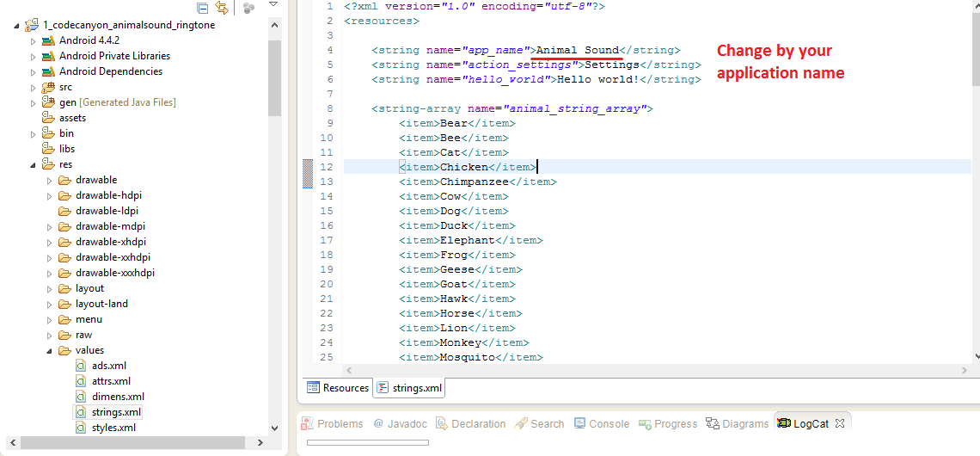This screenshot has height=456, width=980.
Task: Expand the layout-land folder arrow
Action: pyautogui.click(x=50, y=304)
